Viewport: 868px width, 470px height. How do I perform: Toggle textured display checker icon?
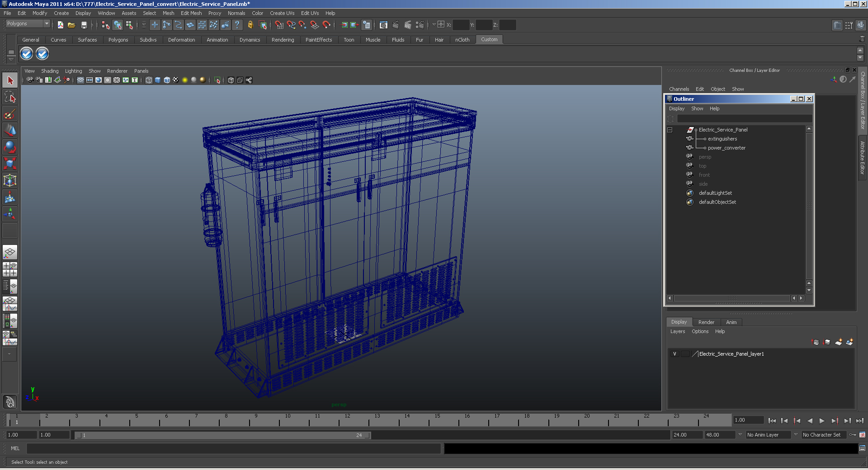[176, 80]
